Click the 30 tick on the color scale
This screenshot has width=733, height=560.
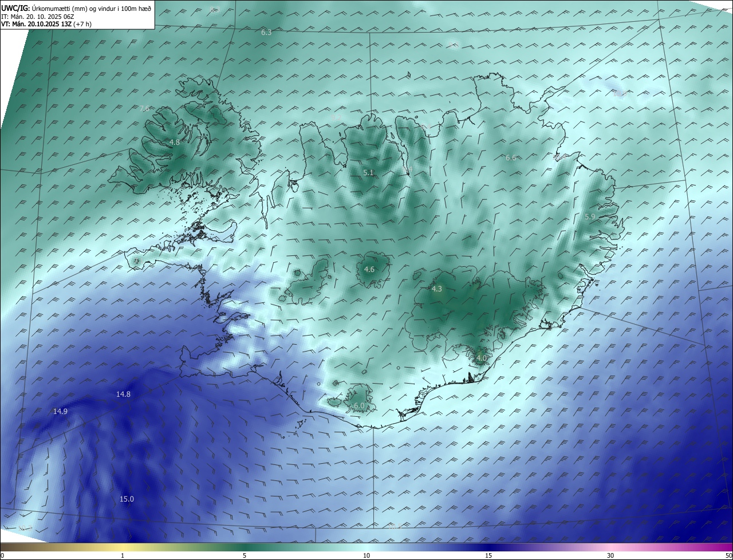[610, 555]
